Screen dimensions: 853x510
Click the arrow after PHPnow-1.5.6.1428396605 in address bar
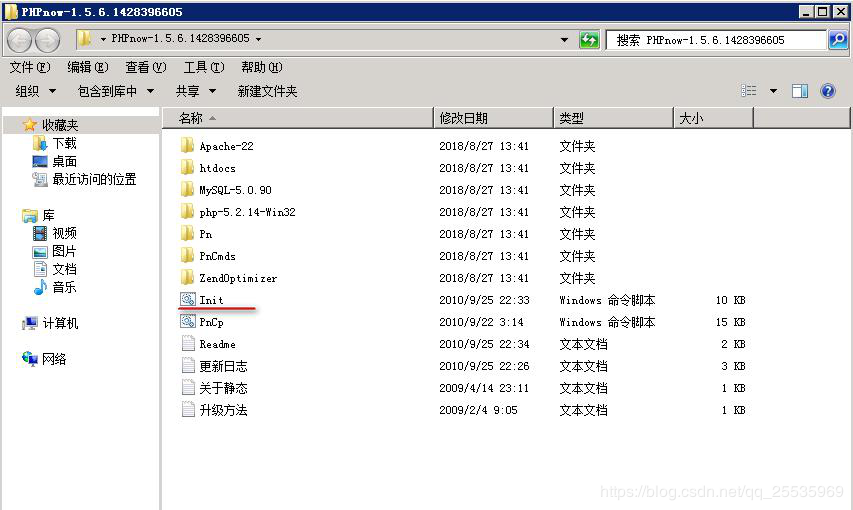coord(258,39)
